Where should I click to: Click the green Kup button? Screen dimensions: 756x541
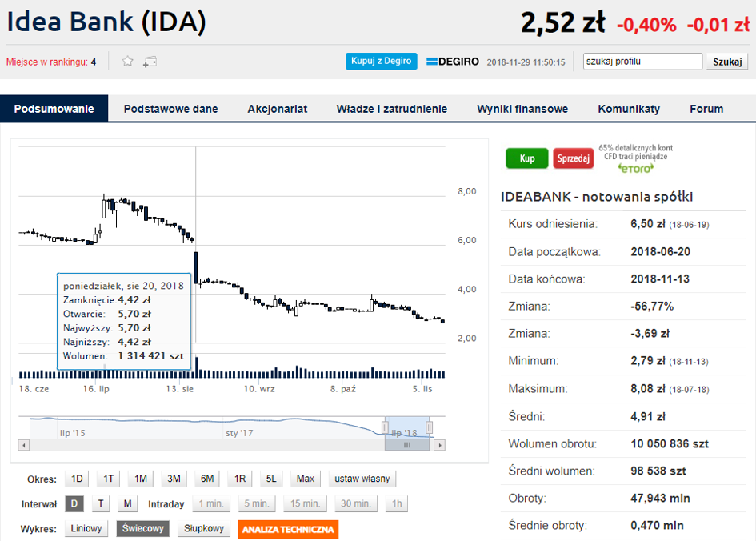(x=527, y=158)
